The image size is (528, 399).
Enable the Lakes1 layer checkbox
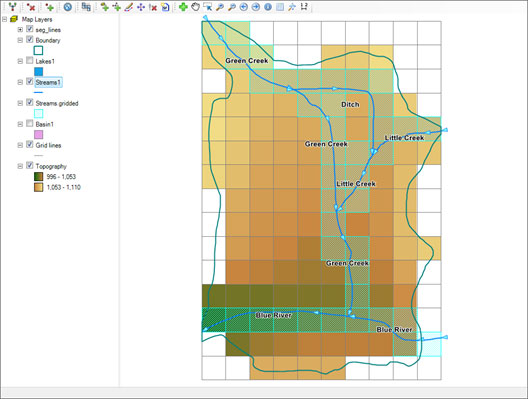30,61
